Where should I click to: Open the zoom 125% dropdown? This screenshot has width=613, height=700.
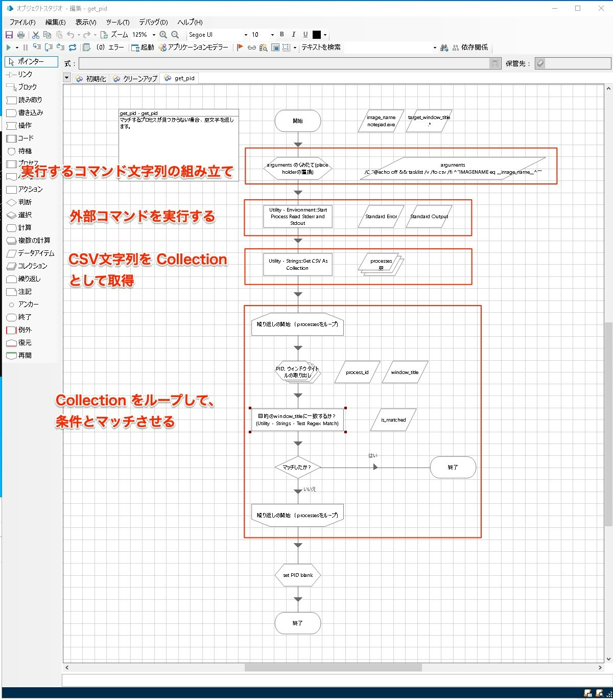[153, 35]
